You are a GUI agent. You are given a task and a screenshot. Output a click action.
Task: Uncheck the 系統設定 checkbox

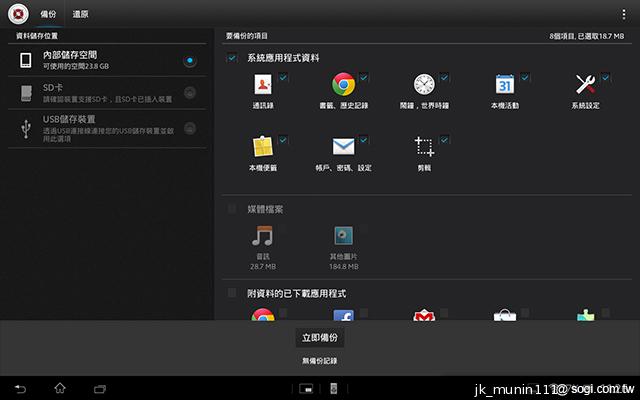(605, 77)
